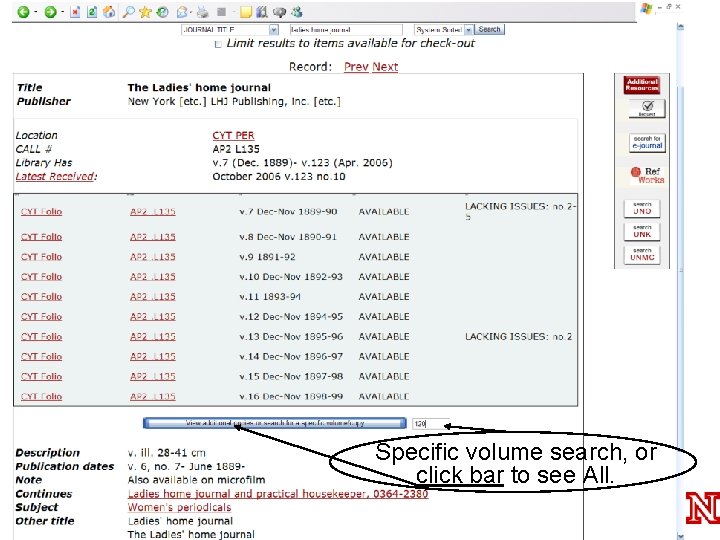The width and height of the screenshot is (720, 540).
Task: Click the Mail envelope toolbar icon
Action: point(183,12)
